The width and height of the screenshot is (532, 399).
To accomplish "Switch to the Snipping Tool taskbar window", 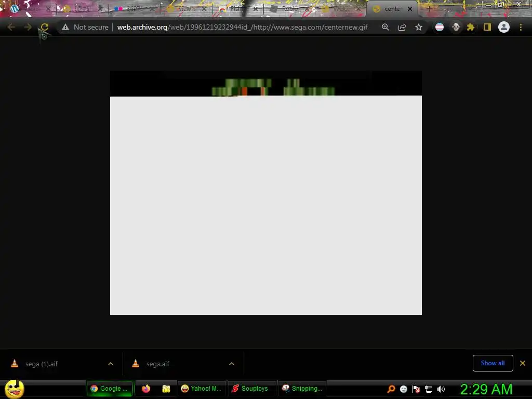I will [x=302, y=389].
